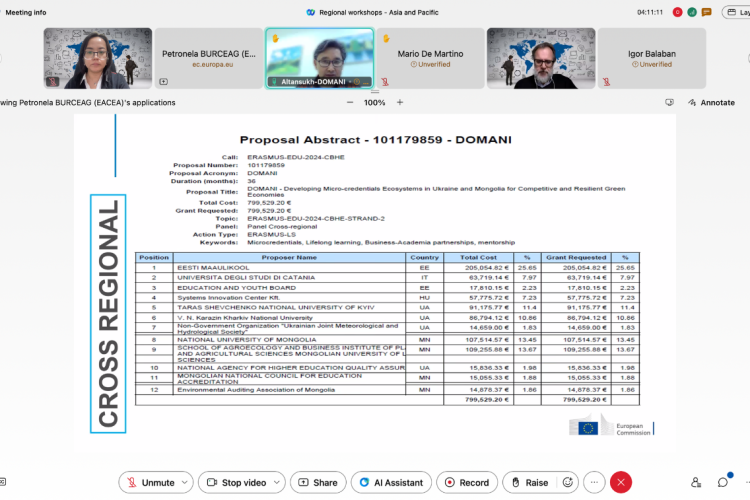Leave the meeting with red X button
750x500 pixels.
click(621, 482)
